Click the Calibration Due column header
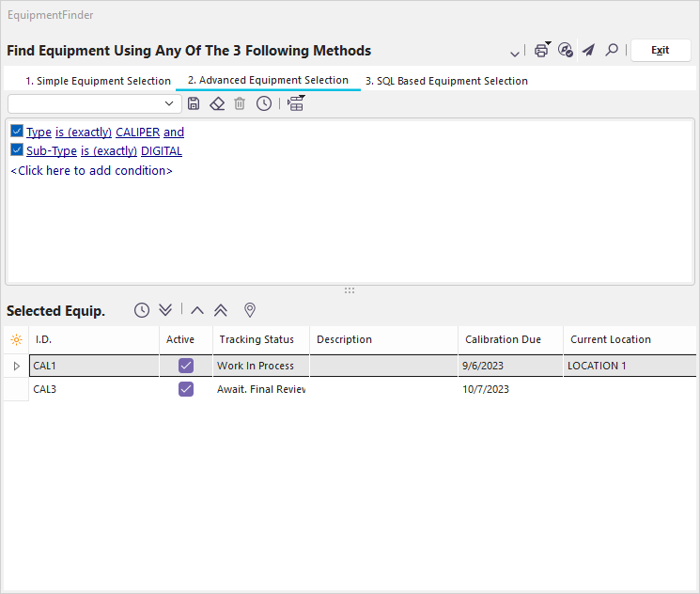This screenshot has height=594, width=700. tap(504, 339)
